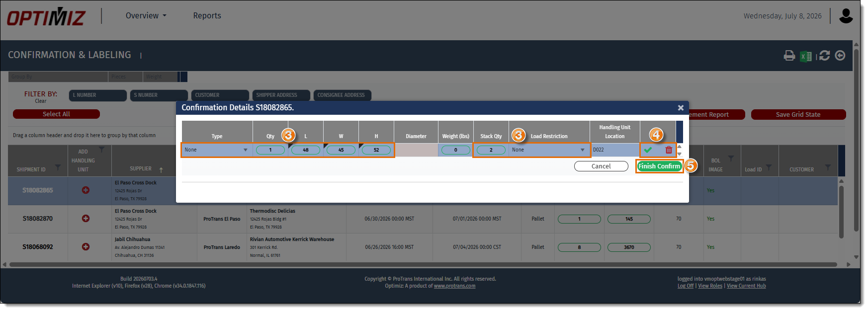
Task: Add handling unit for S18068092
Action: [x=86, y=247]
